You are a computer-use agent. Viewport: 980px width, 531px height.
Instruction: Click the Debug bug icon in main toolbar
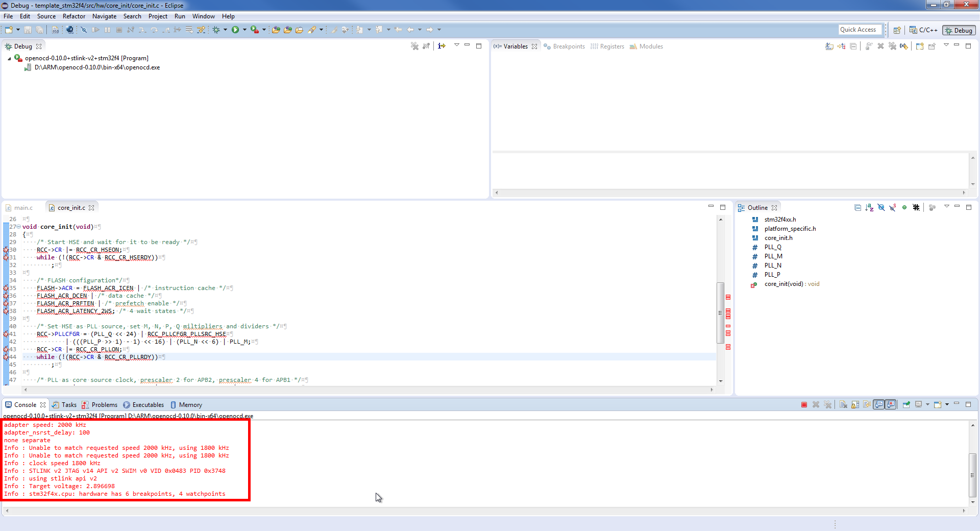216,30
